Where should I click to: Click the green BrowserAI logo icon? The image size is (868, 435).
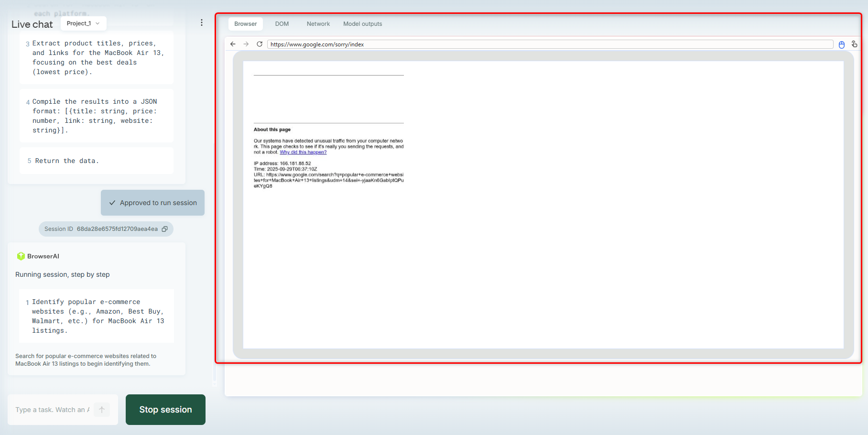point(21,256)
